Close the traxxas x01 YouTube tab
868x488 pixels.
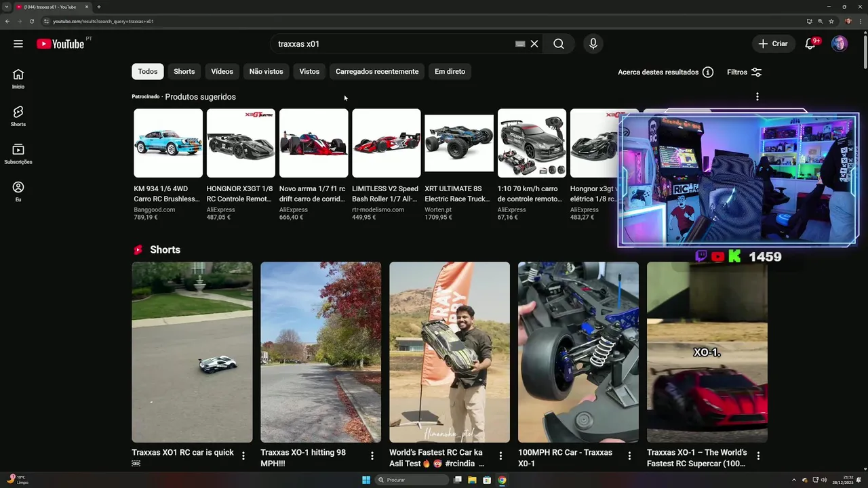coord(87,7)
